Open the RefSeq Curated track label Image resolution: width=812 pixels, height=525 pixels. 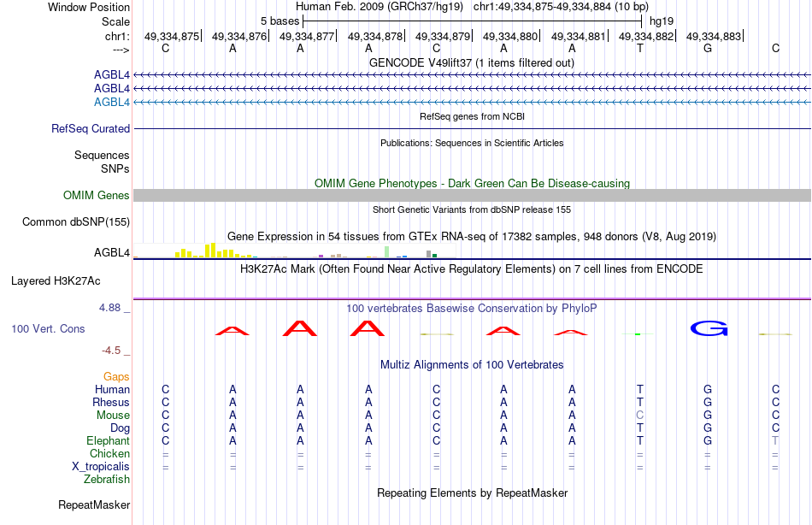point(90,128)
